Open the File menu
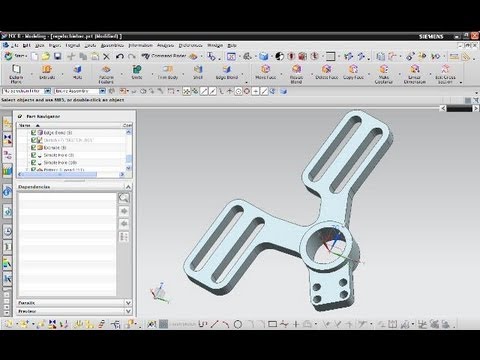480x360 pixels. [x=14, y=45]
